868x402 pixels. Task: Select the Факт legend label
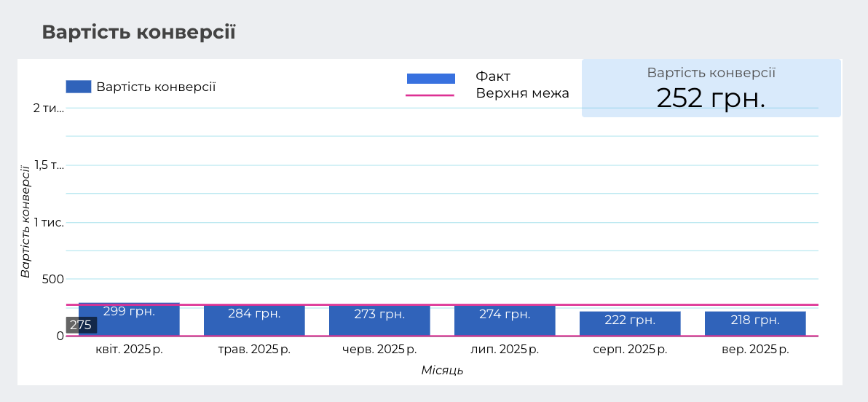pyautogui.click(x=493, y=76)
